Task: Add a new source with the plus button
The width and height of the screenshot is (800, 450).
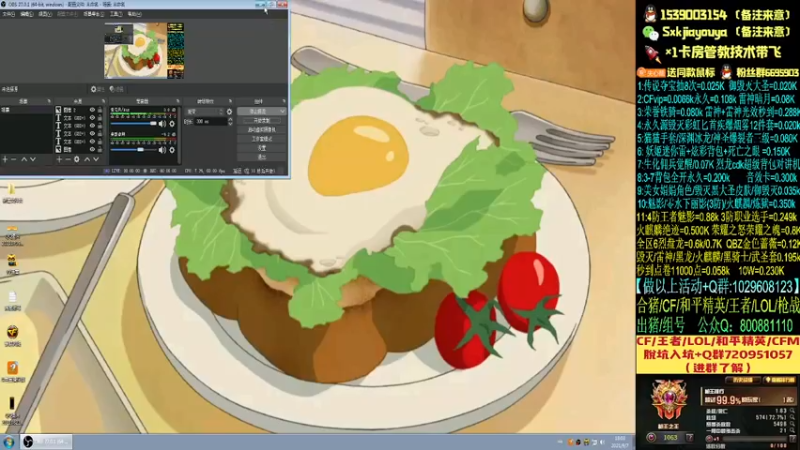Action: (x=59, y=160)
